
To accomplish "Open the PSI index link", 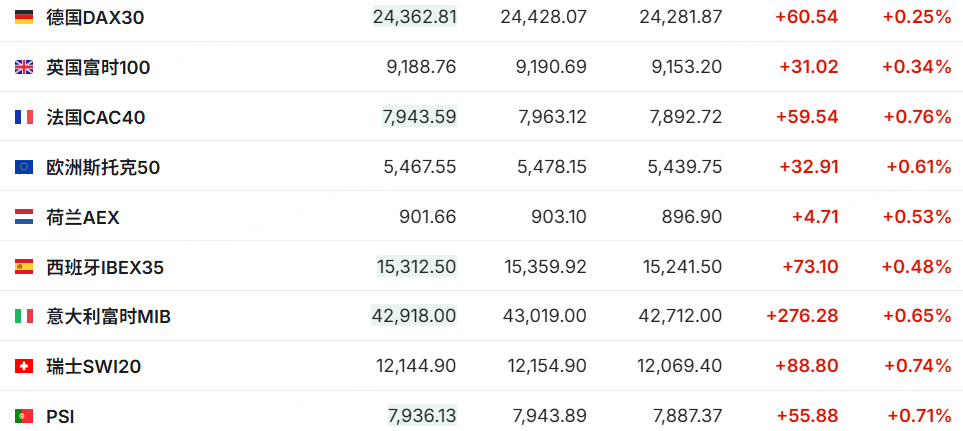I will pyautogui.click(x=60, y=416).
